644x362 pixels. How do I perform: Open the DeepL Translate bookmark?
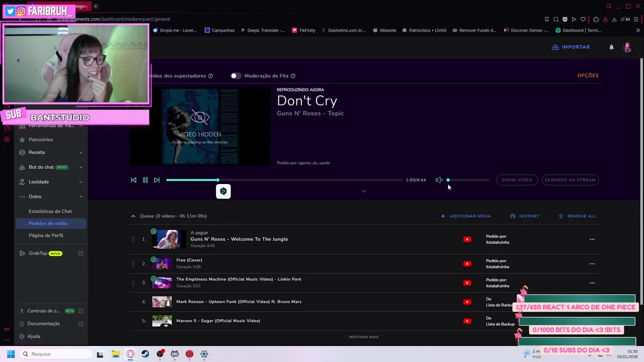[x=263, y=30]
